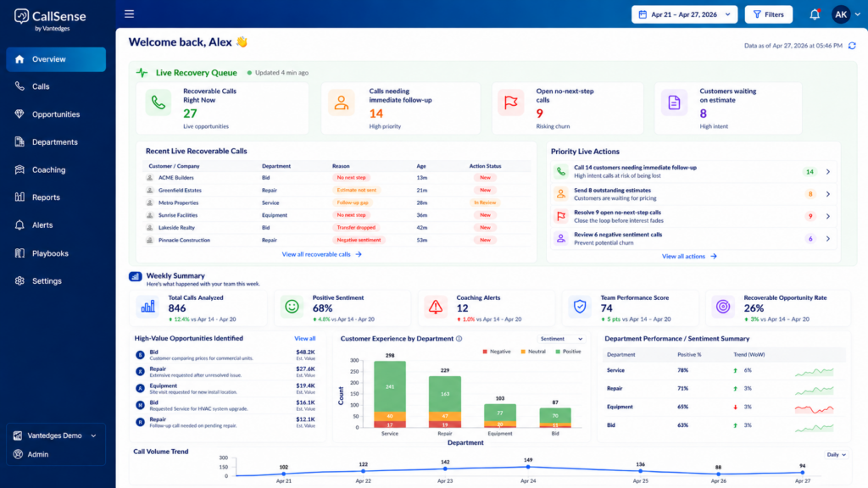Expand the Sentiment dropdown
The image size is (868, 488).
pos(561,339)
